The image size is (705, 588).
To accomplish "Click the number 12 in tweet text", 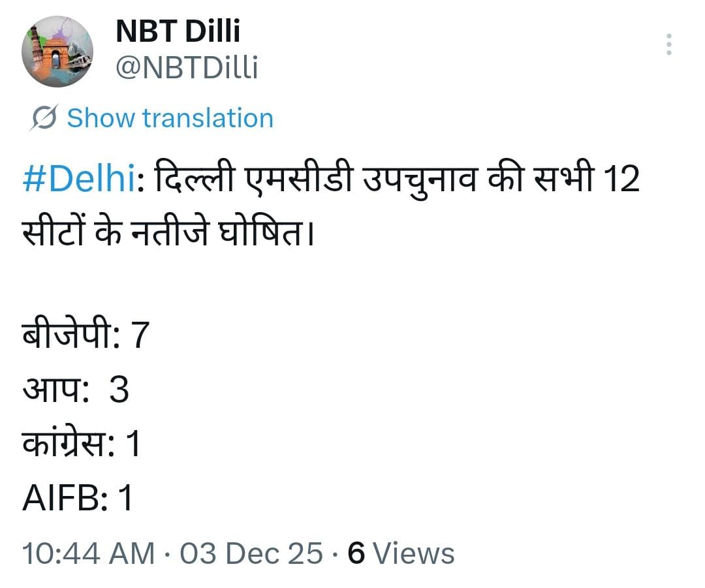I will 619,179.
